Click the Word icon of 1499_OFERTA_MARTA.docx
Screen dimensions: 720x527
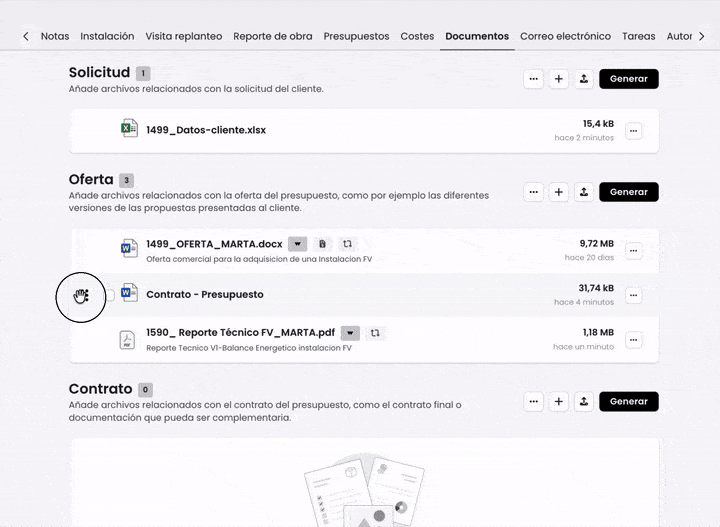coord(129,248)
